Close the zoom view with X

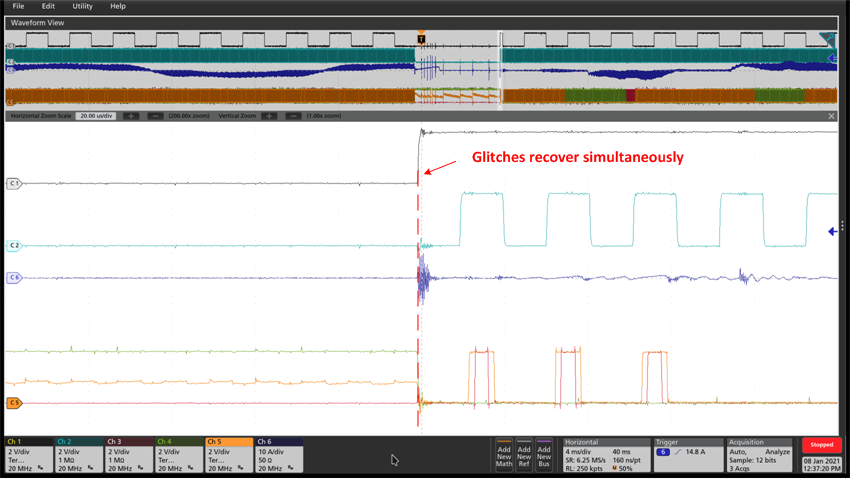click(831, 116)
